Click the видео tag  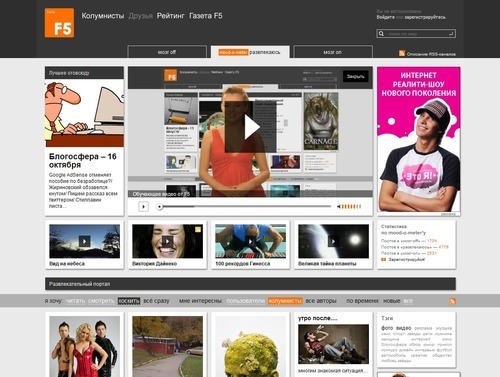(x=403, y=328)
